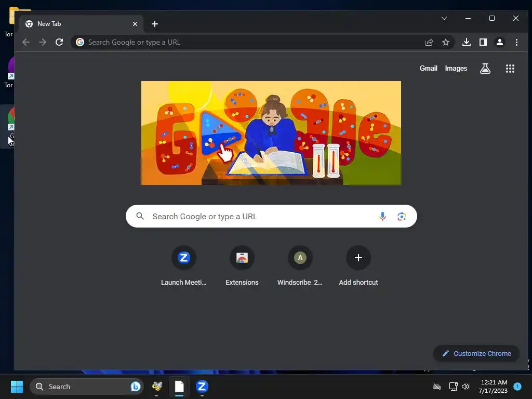This screenshot has width=532, height=399.
Task: Share this page icon in address bar
Action: (429, 42)
